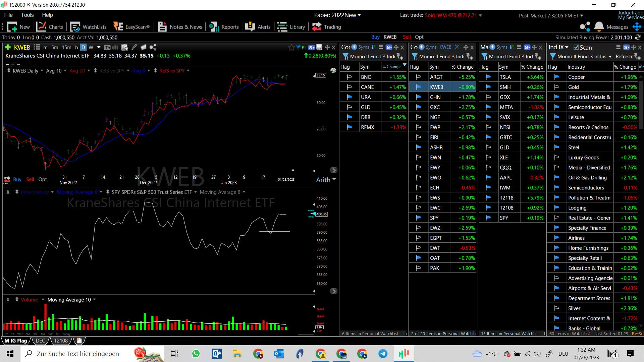This screenshot has width=644, height=362.
Task: Click the green plus add-indicator icon
Action: 8,47
